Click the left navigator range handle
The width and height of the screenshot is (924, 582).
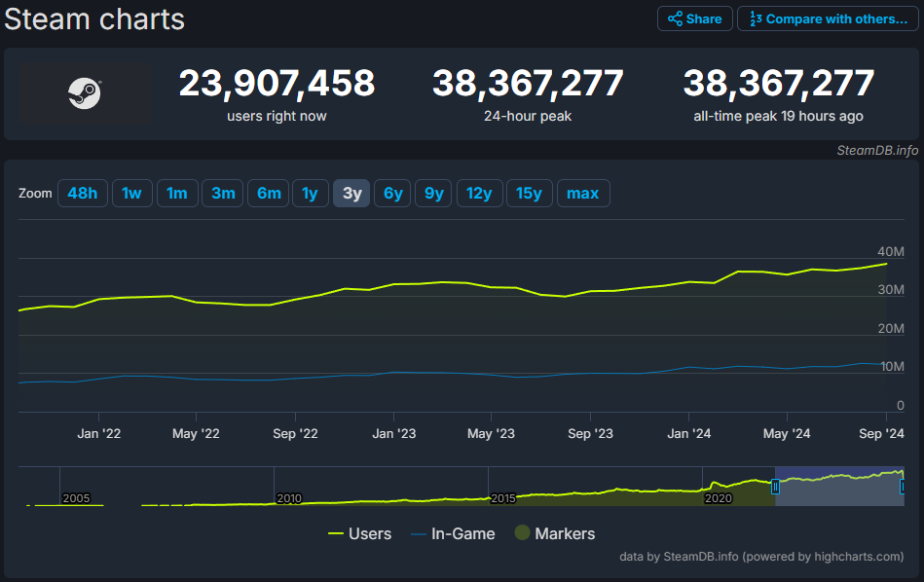click(x=775, y=487)
